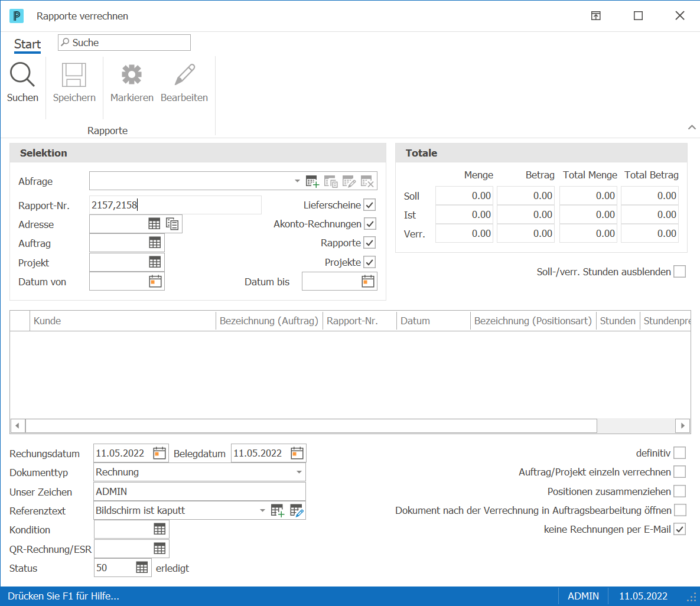700x606 pixels.
Task: Collapse the ribbon with the chevron
Action: coord(692,127)
